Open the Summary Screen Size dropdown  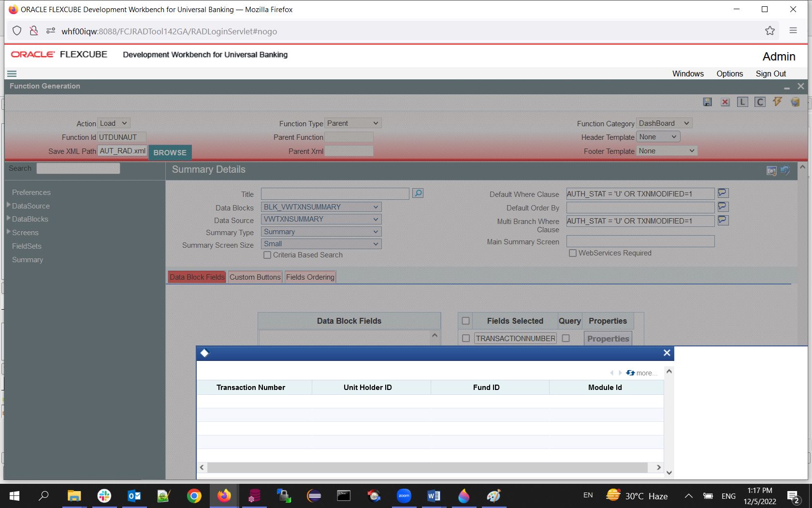coord(321,244)
